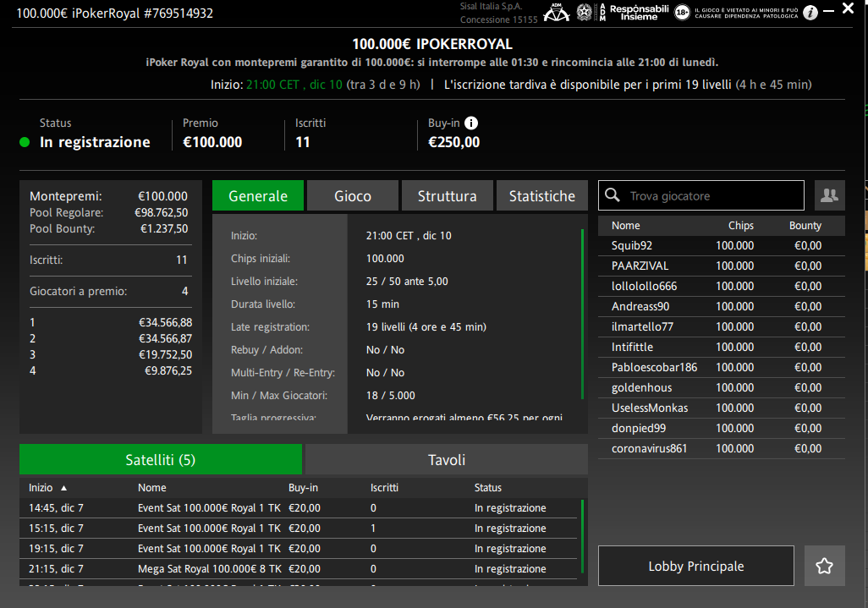This screenshot has width=868, height=608.
Task: Select the Satelliti (5) tab
Action: click(161, 459)
